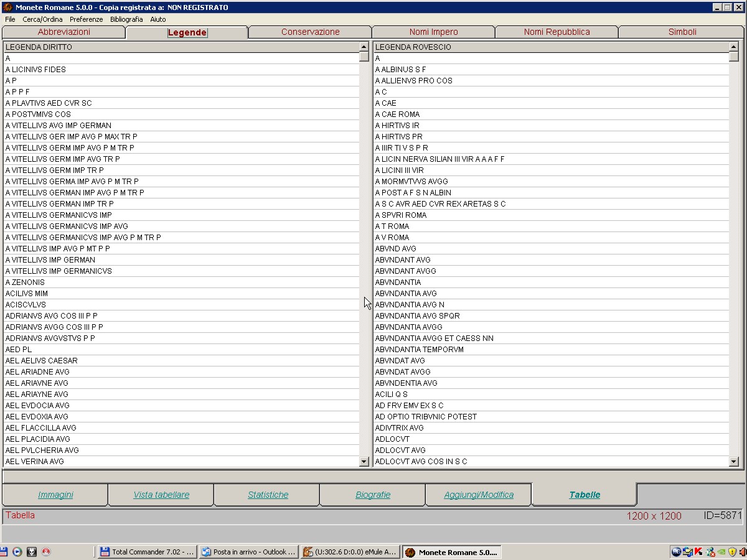
Task: Select row 'ACISCVLVS'
Action: 181,304
